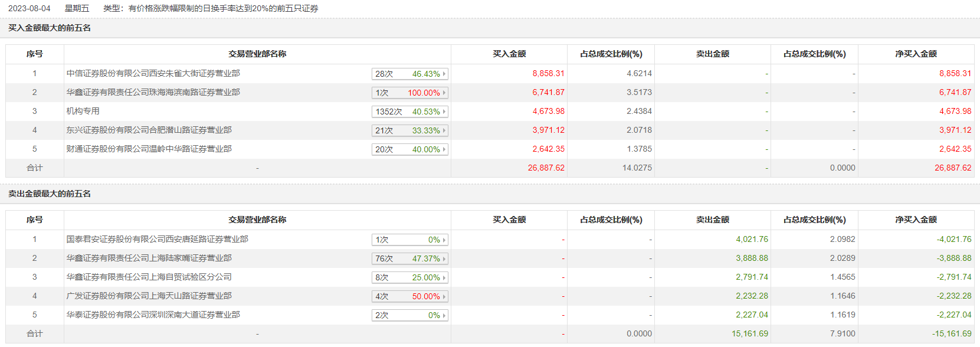Open 华泰证券深圳深南大道证券营业部 link
The height and width of the screenshot is (347, 980).
(153, 315)
